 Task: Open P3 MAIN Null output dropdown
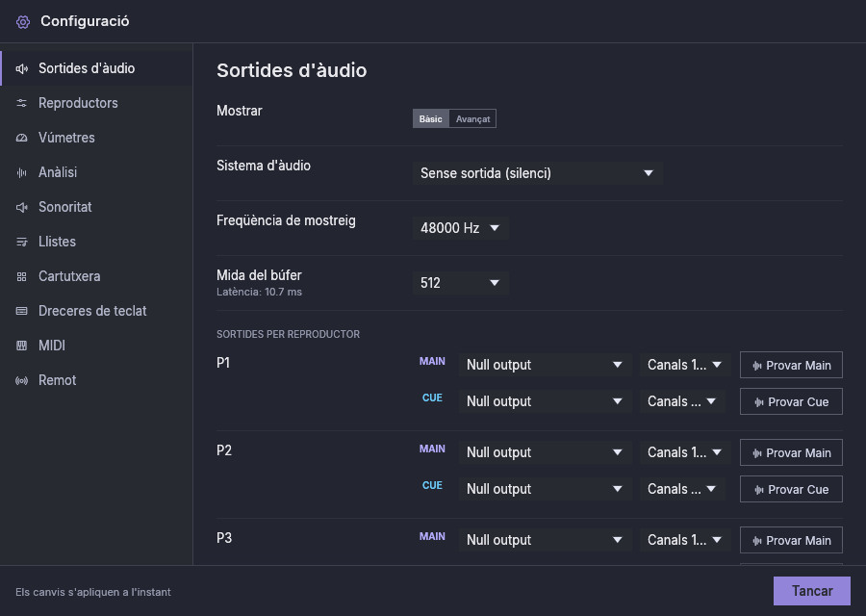[x=546, y=540]
